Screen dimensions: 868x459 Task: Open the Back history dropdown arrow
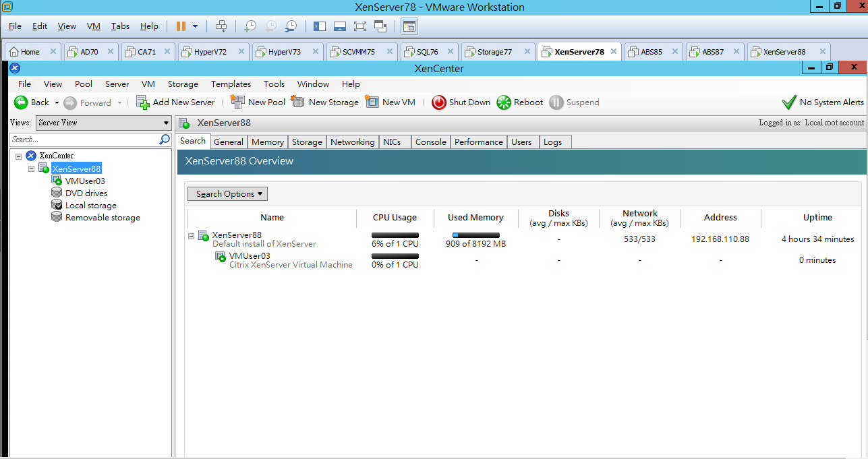57,102
